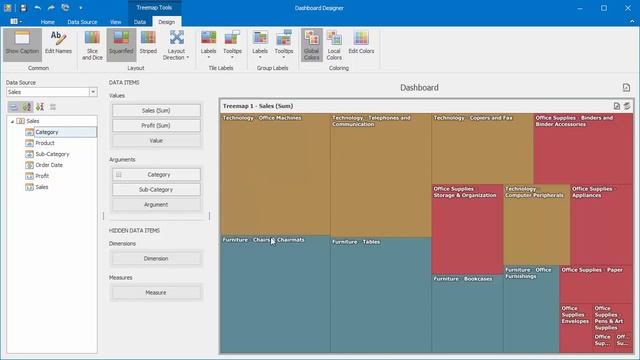Open the Sales data source combo box
Viewport: 640px width, 360px height.
[x=51, y=92]
